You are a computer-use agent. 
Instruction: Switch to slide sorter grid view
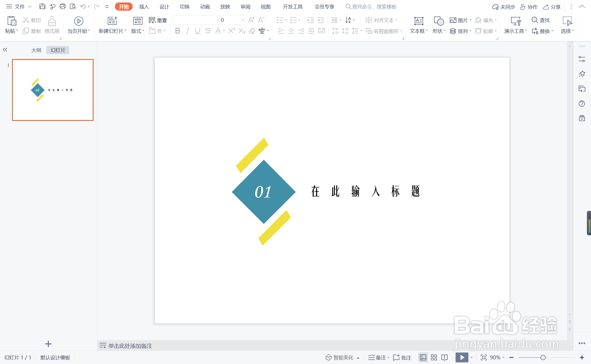click(434, 357)
